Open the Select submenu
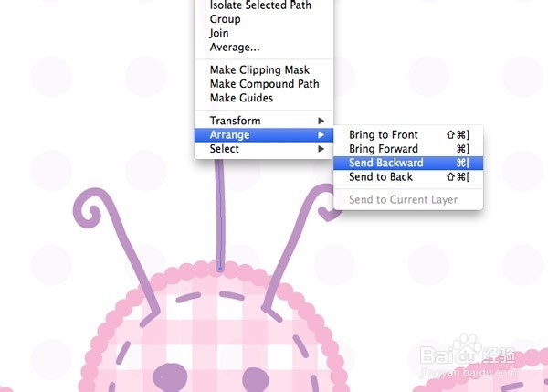548x392 pixels. click(x=264, y=149)
